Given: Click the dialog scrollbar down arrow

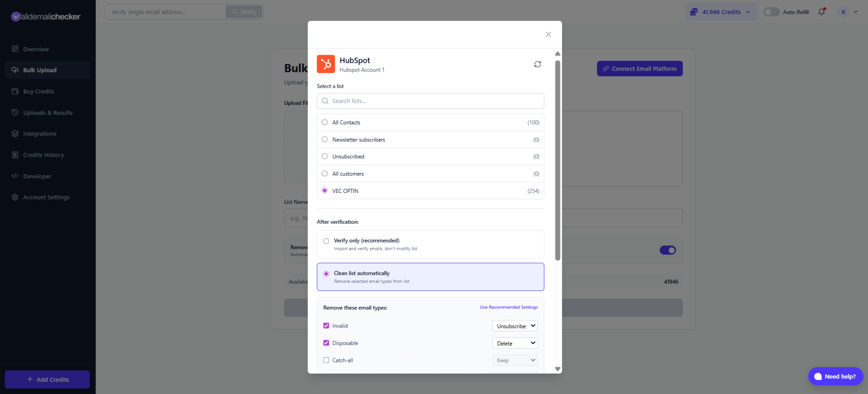Looking at the screenshot, I should (557, 369).
